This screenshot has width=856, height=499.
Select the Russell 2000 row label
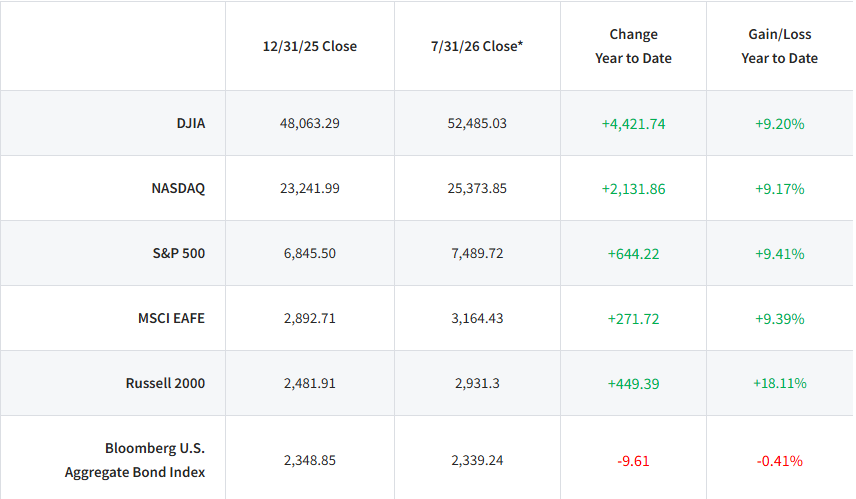pyautogui.click(x=165, y=383)
